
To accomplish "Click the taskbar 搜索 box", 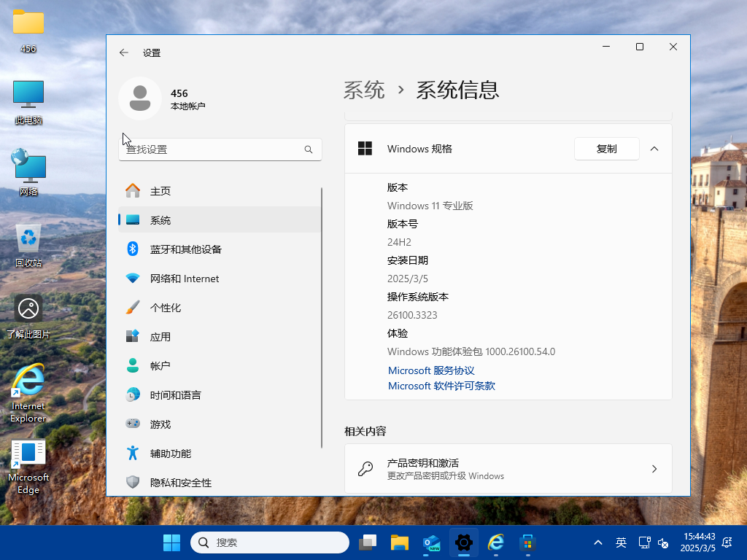I will tap(270, 542).
